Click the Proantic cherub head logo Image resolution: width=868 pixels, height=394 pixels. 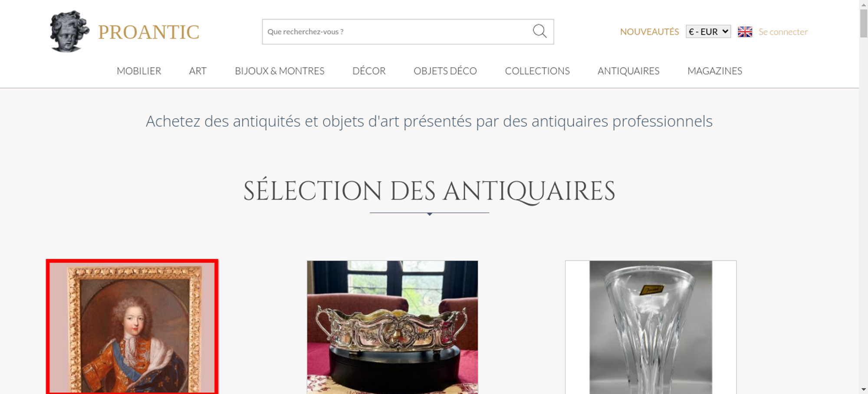[x=69, y=31]
